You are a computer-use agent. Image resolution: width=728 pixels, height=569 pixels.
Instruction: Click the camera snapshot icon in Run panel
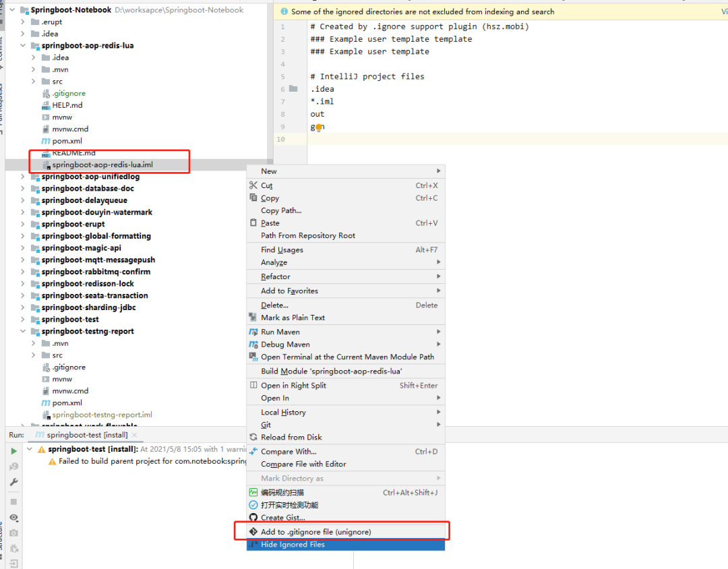[14, 533]
